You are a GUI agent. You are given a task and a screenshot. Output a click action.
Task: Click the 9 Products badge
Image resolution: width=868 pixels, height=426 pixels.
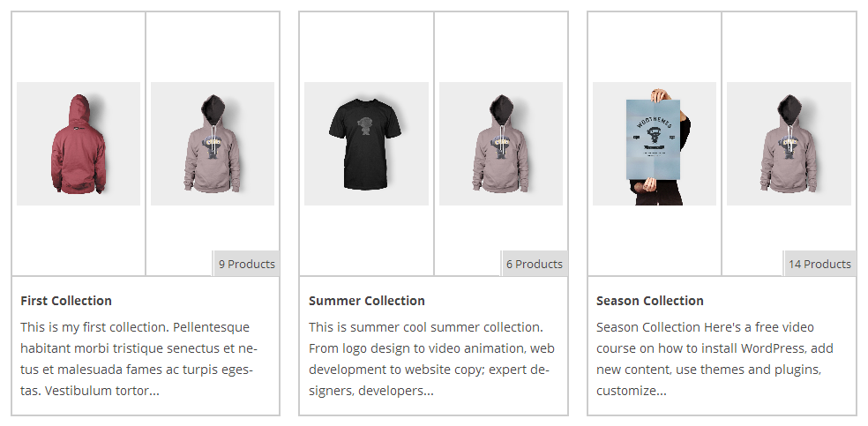(246, 264)
